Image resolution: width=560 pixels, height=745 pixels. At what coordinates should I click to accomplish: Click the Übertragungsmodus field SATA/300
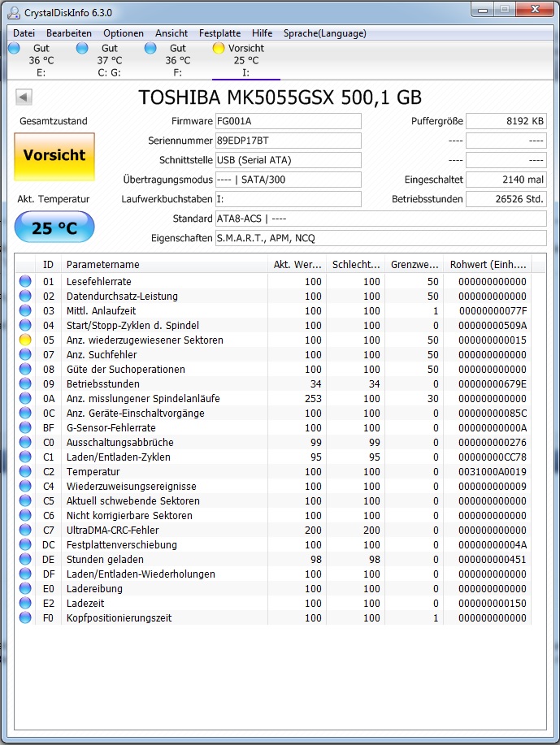[288, 180]
